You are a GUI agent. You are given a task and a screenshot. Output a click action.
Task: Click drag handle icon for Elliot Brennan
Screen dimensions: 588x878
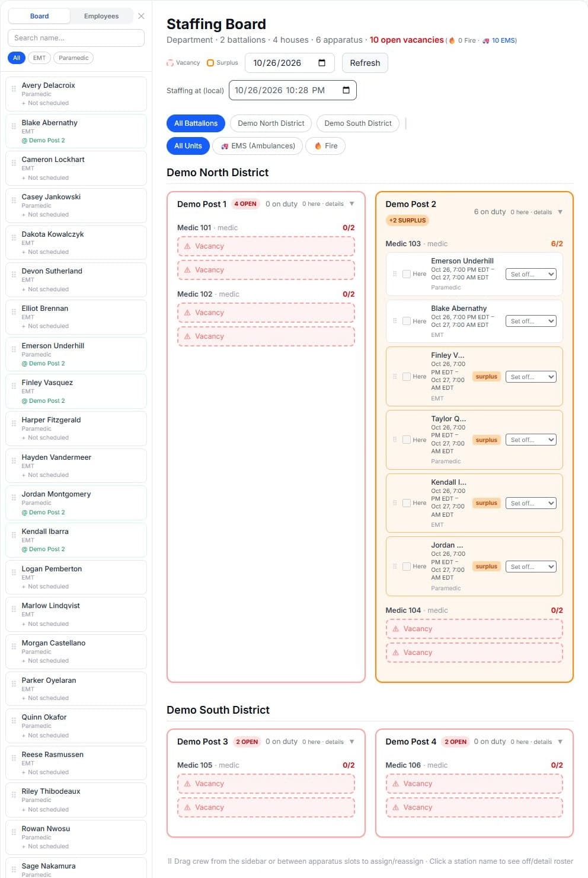point(14,312)
